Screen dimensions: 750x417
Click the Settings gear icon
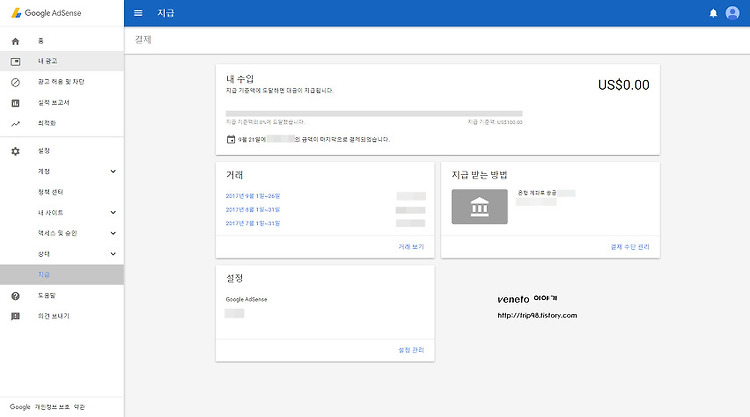coord(15,151)
